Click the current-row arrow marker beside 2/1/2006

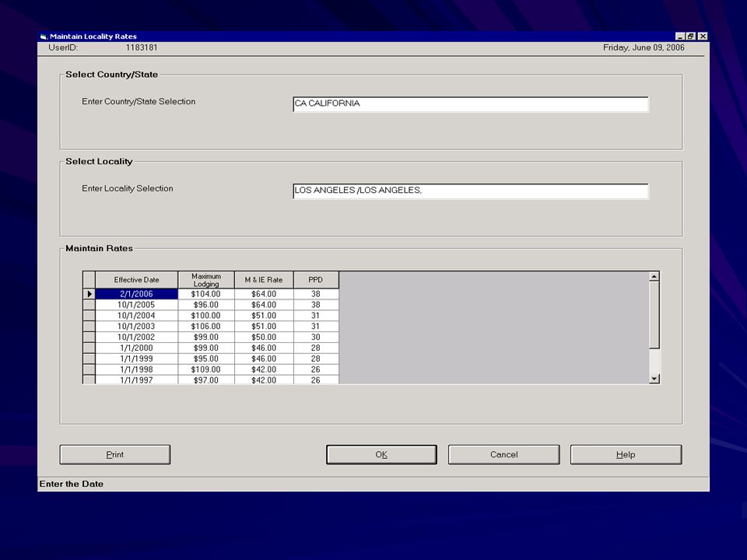pos(89,294)
